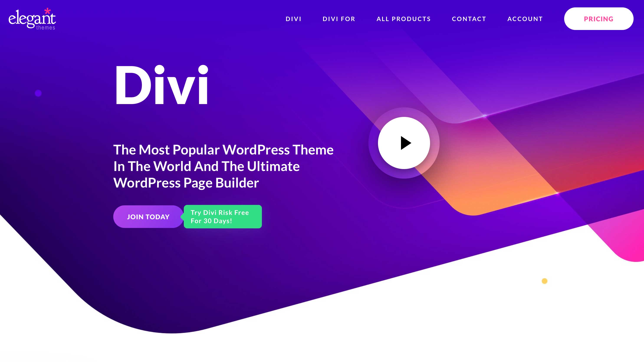Click the CONTACT navigation link
The height and width of the screenshot is (362, 644).
point(469,19)
